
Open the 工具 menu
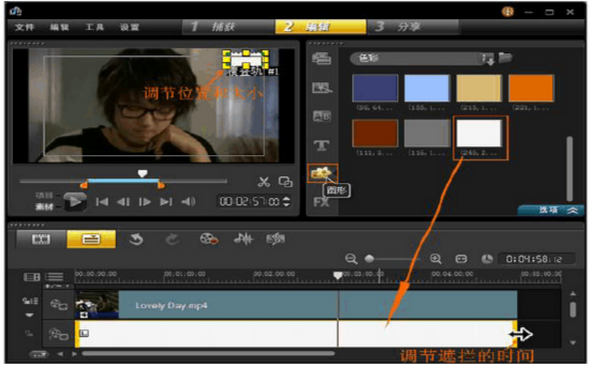coord(94,27)
